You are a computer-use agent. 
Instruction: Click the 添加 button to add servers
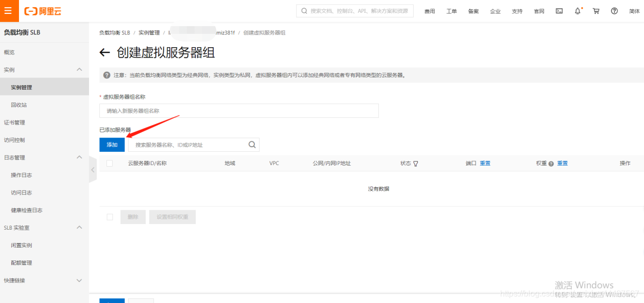(x=112, y=144)
